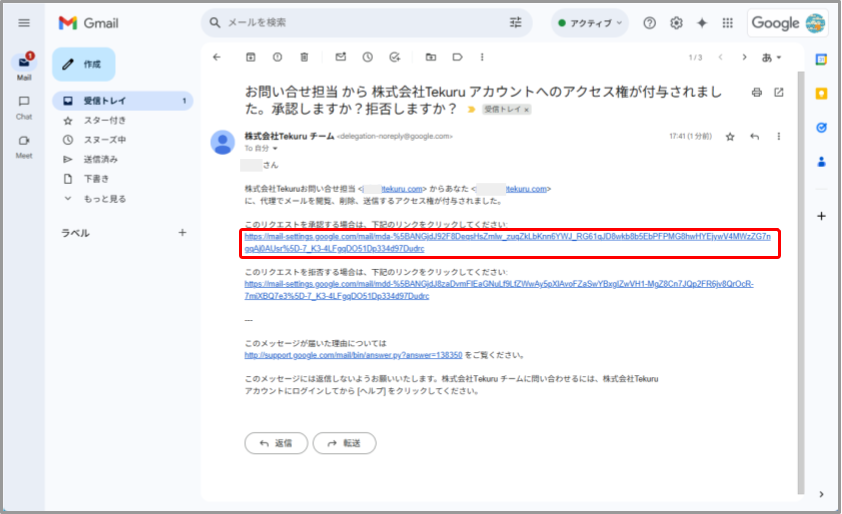Open the Google account avatar
Image resolution: width=842 pixels, height=514 pixels.
(815, 23)
